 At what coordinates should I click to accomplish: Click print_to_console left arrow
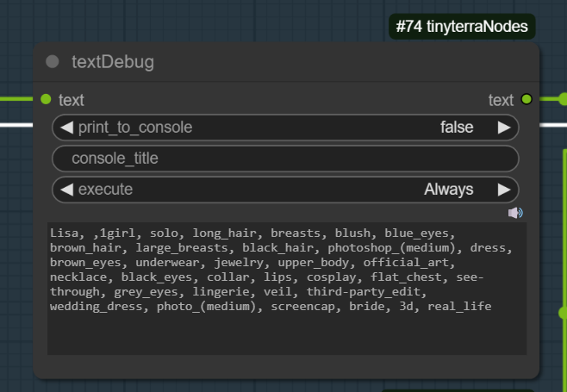(x=66, y=128)
